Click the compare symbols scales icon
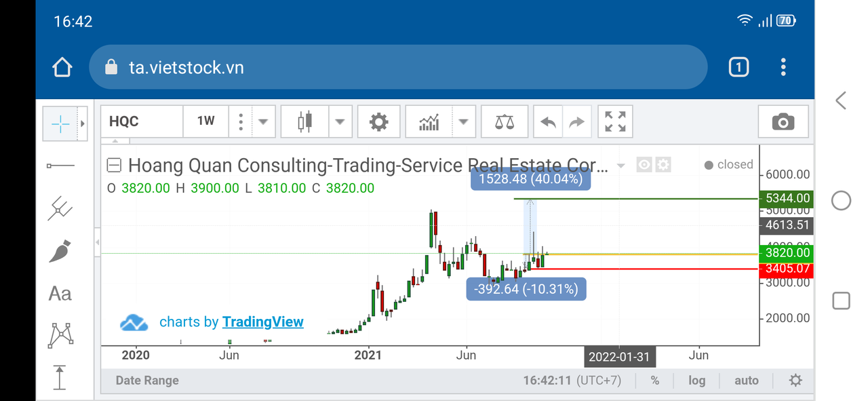Image resolution: width=868 pixels, height=401 pixels. (x=505, y=122)
